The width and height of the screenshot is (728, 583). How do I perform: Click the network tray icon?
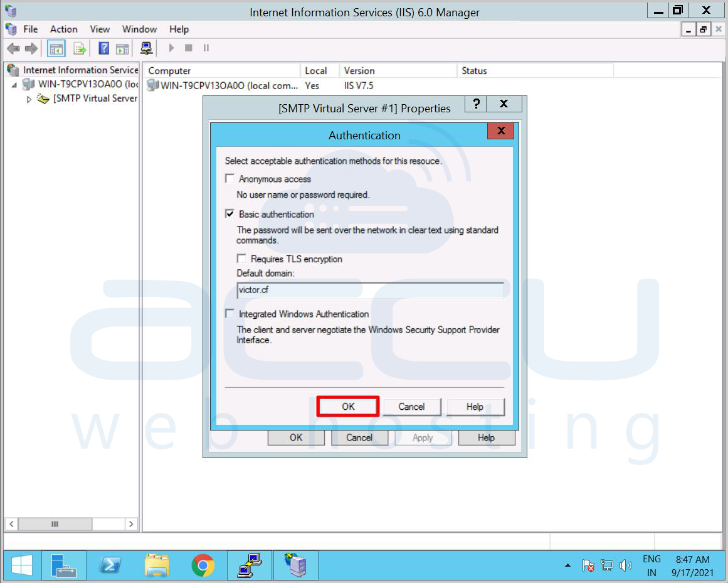click(606, 565)
